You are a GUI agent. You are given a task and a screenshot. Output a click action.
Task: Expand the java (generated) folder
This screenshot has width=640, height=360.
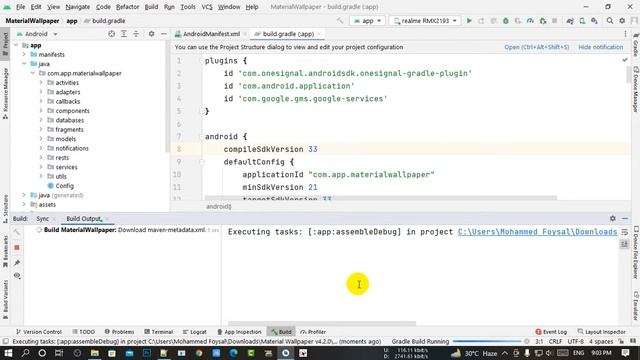pos(24,195)
